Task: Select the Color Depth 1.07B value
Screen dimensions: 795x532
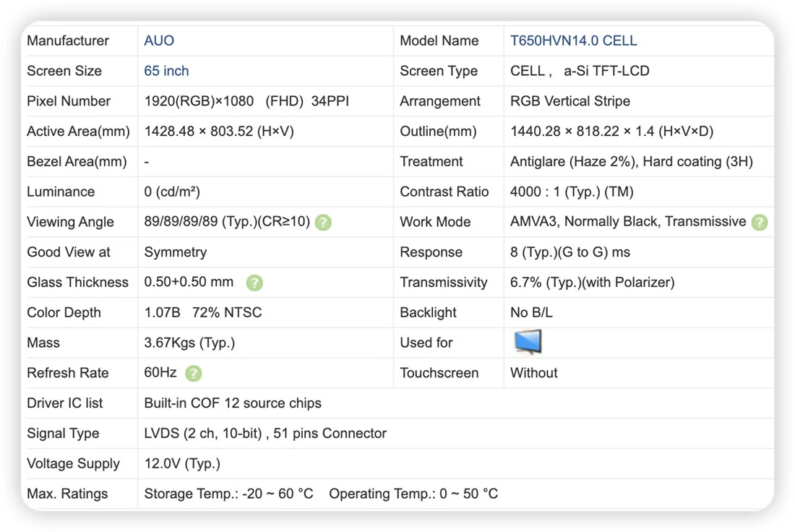Action: point(162,312)
